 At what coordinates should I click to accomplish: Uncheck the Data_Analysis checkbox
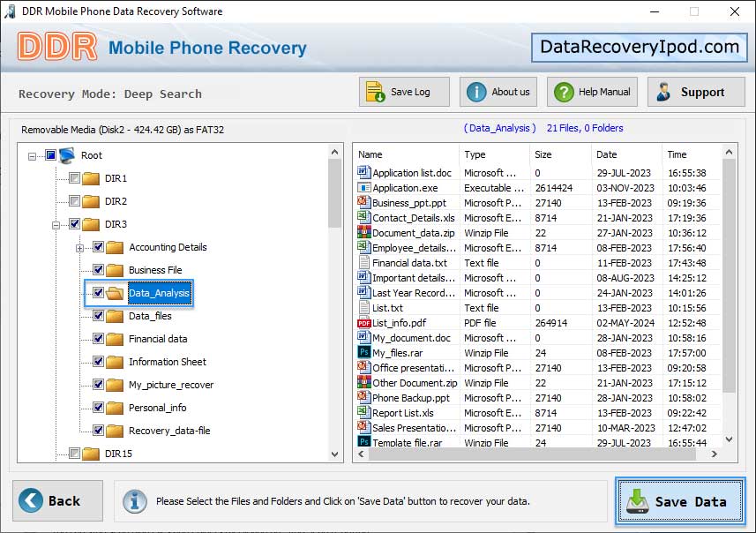click(98, 292)
